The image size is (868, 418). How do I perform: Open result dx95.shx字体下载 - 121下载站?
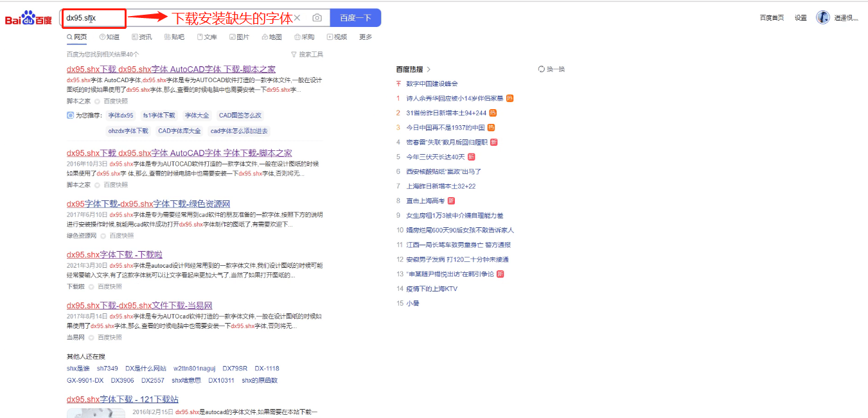tap(123, 399)
